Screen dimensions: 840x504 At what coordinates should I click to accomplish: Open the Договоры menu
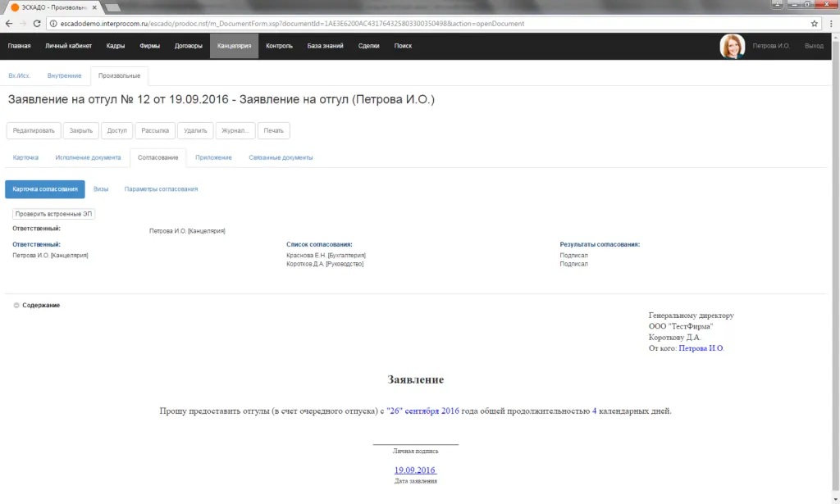pyautogui.click(x=189, y=46)
